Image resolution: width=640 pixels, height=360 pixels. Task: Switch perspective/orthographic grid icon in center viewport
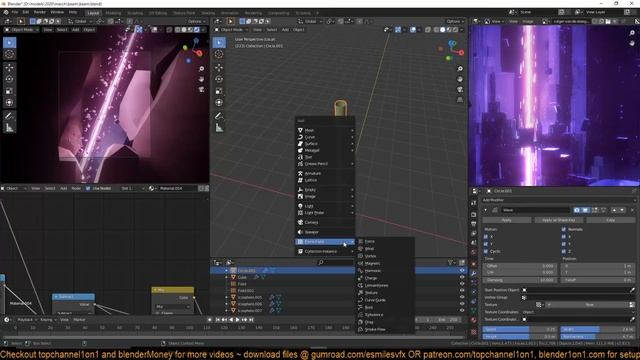coord(460,100)
